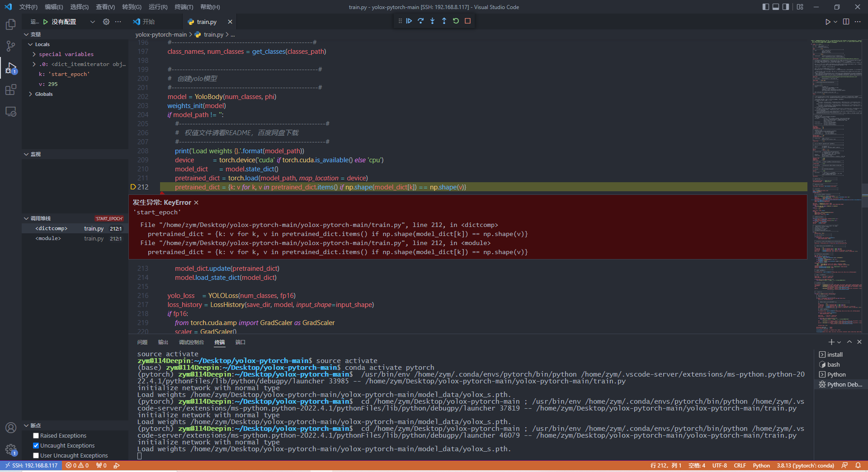Change the CRLF line ending setting
This screenshot has height=472, width=868.
[740, 466]
